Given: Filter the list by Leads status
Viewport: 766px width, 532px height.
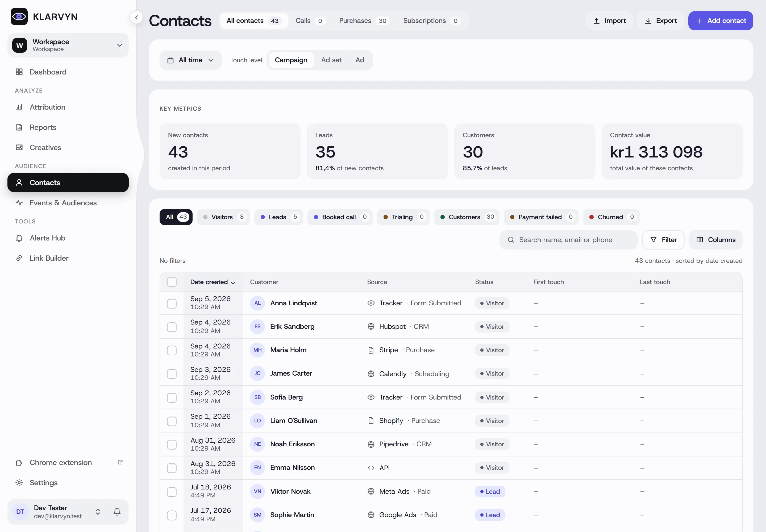Looking at the screenshot, I should pyautogui.click(x=278, y=217).
